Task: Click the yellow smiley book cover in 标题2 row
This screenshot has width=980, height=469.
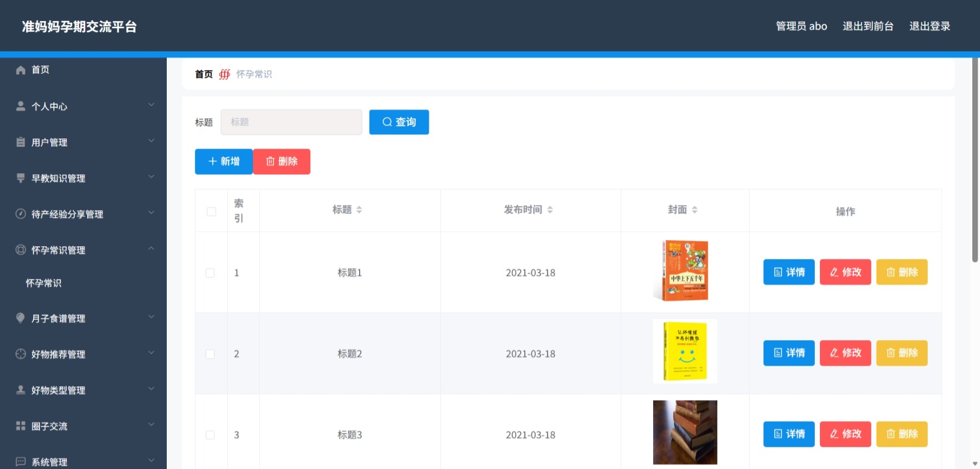Action: [685, 351]
